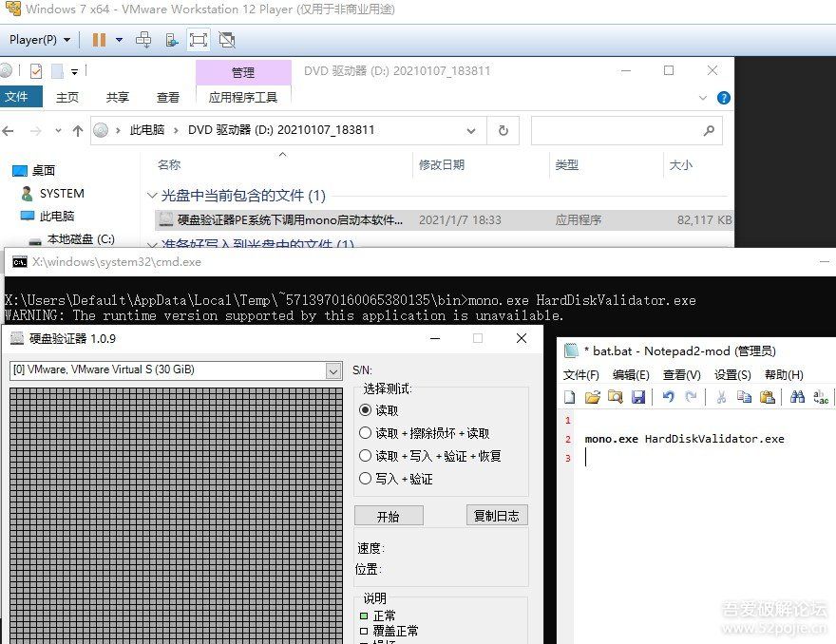Click VMware enter full screen icon

pos(198,40)
